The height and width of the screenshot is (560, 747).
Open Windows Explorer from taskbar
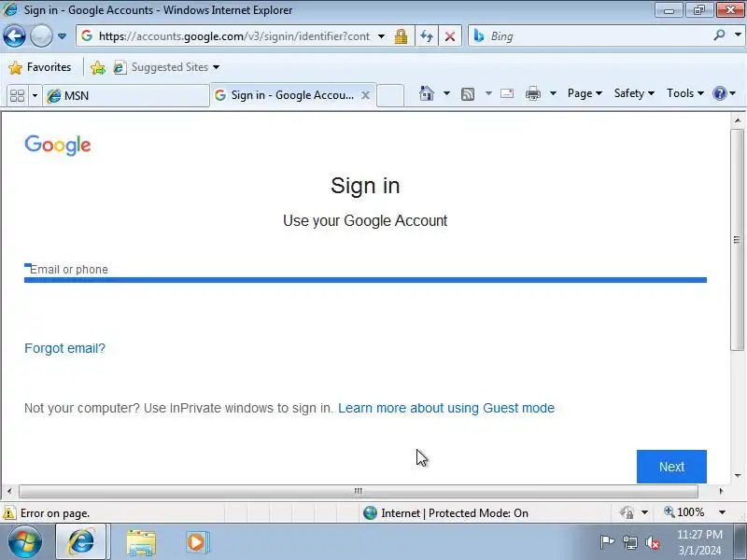point(141,542)
